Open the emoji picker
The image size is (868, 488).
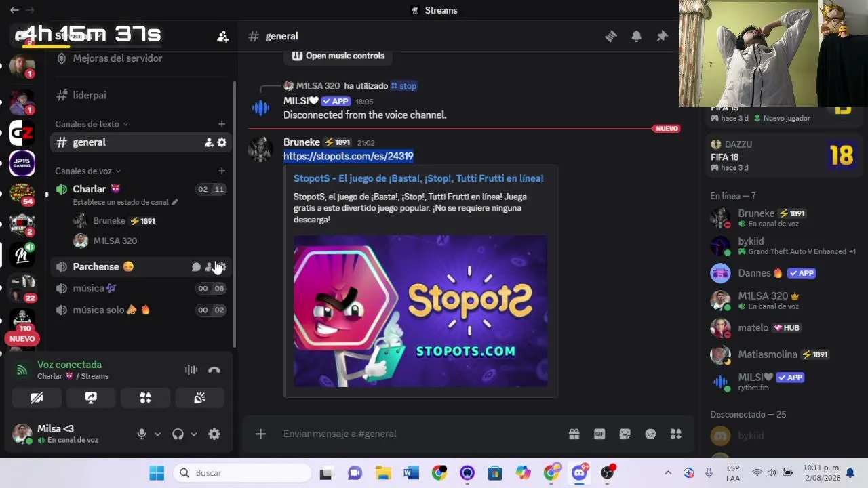coord(650,434)
